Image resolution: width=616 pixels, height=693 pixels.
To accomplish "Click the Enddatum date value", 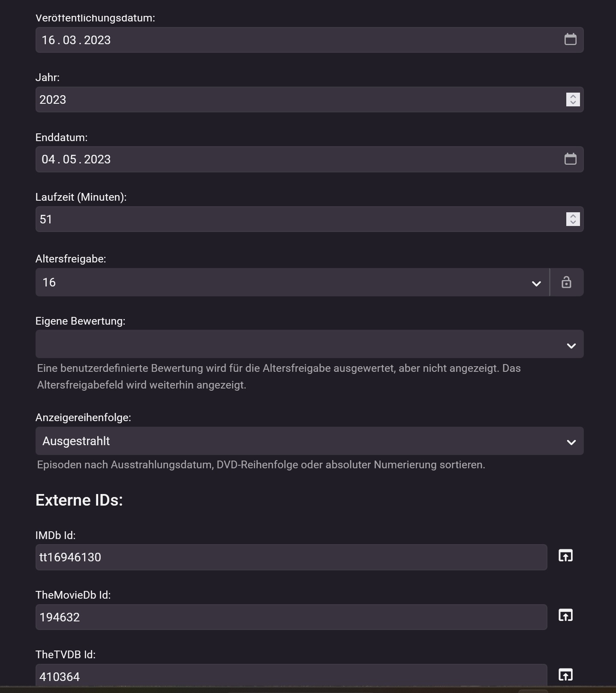I will [x=76, y=160].
